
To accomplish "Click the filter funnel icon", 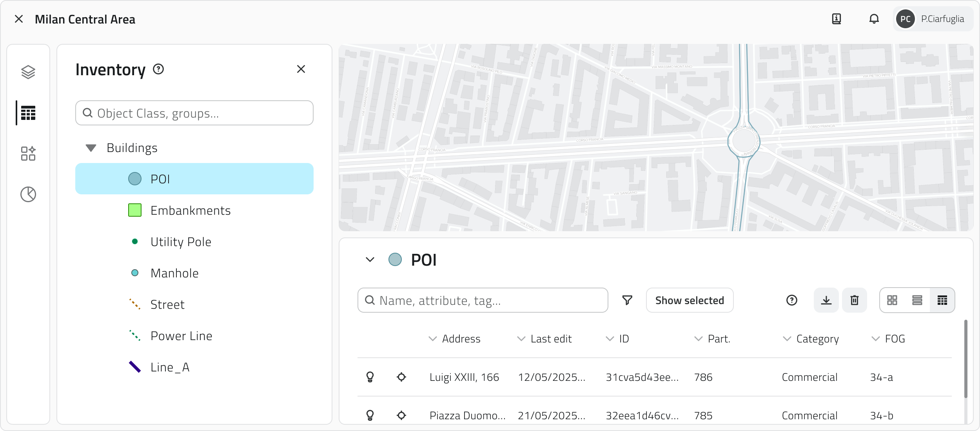I will click(627, 301).
